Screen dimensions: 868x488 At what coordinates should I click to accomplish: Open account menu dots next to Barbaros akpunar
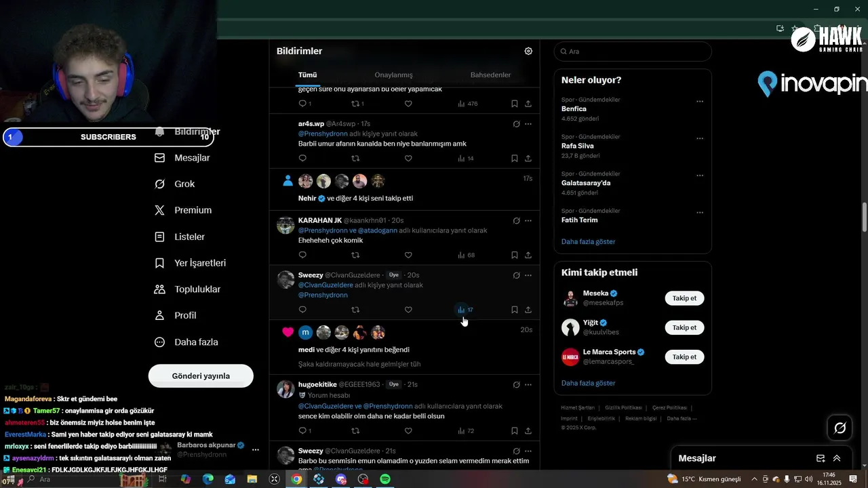[256, 449]
